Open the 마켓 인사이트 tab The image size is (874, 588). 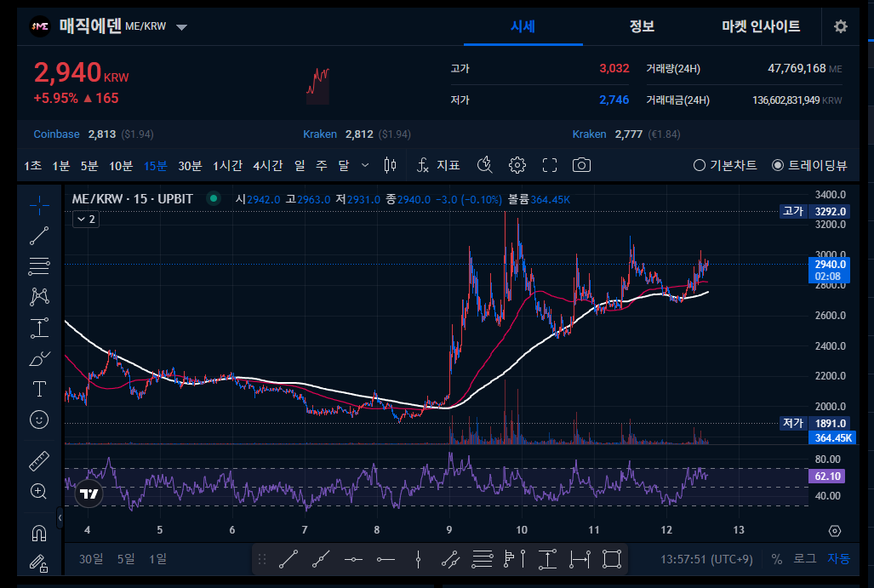pyautogui.click(x=760, y=26)
